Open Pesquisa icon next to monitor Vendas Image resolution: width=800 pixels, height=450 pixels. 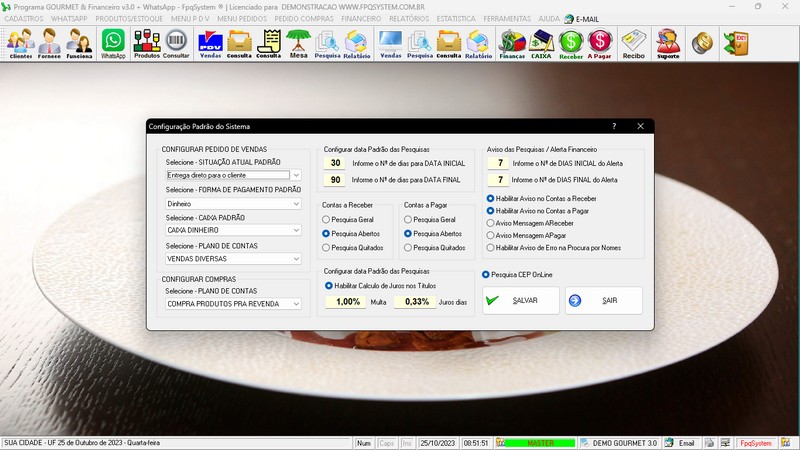(419, 43)
